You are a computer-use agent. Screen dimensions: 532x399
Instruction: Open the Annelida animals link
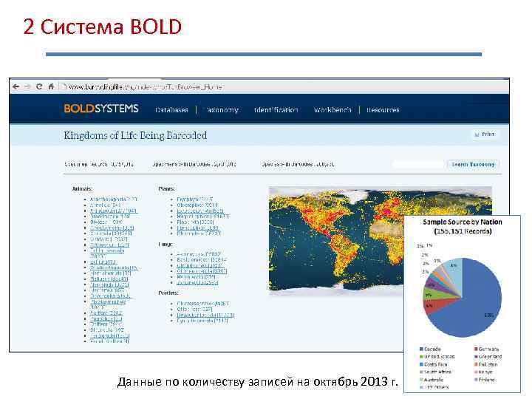tap(105, 205)
